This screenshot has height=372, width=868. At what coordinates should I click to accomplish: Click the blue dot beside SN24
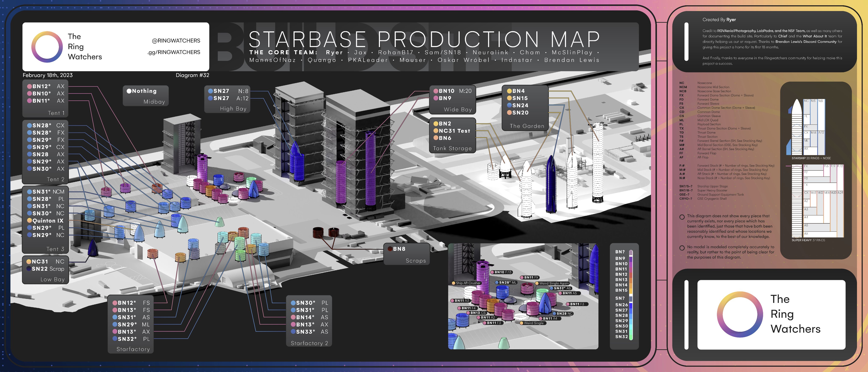coord(509,105)
